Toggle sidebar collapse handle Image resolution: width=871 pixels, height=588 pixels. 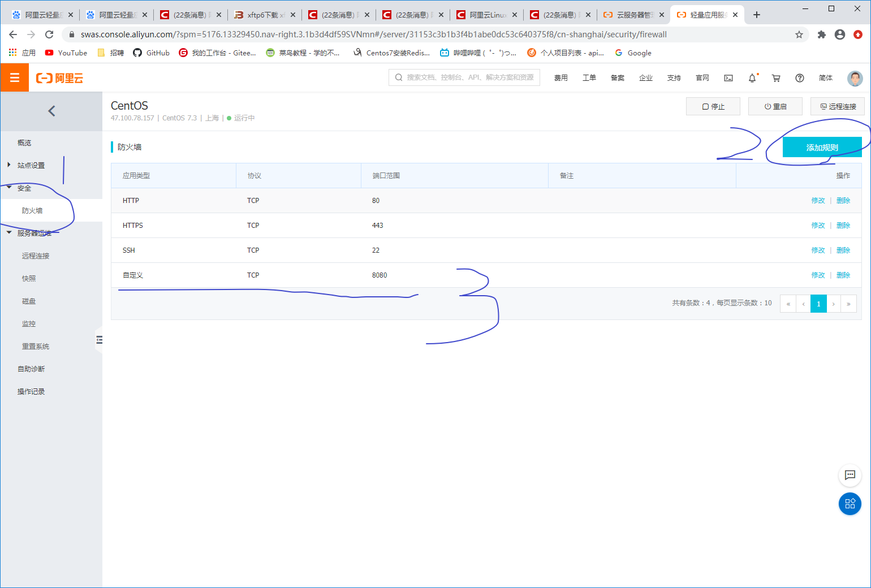tap(99, 340)
